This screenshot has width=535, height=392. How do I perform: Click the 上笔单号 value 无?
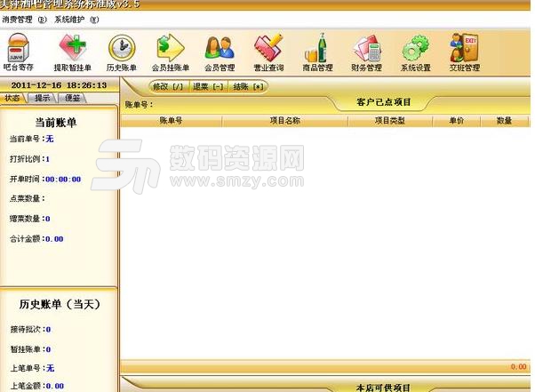click(50, 369)
